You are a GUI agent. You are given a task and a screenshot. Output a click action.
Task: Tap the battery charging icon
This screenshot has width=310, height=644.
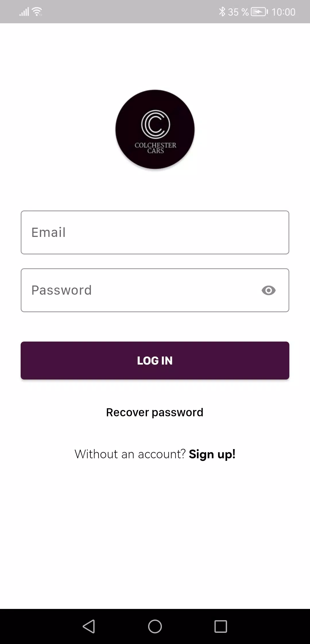(259, 12)
